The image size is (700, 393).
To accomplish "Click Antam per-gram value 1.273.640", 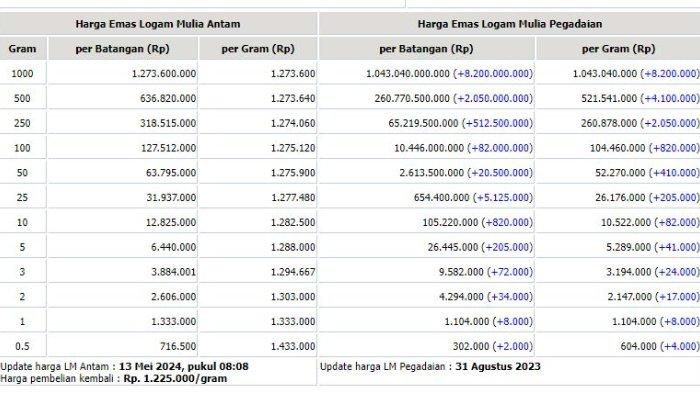I will click(x=293, y=98).
